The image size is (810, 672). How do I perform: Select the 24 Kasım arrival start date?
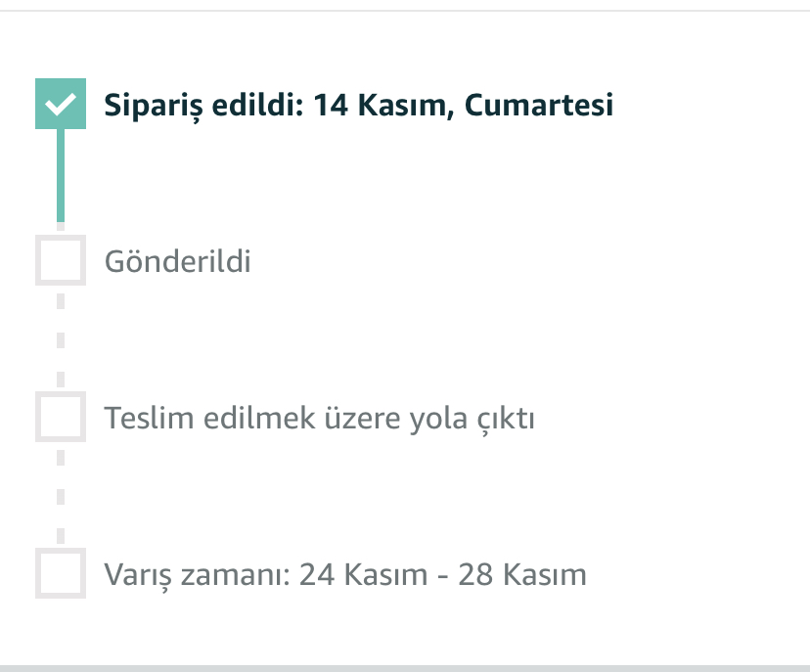point(363,574)
